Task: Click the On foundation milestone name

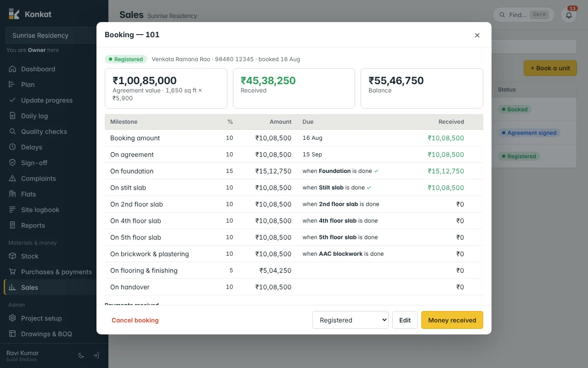Action: (x=132, y=171)
